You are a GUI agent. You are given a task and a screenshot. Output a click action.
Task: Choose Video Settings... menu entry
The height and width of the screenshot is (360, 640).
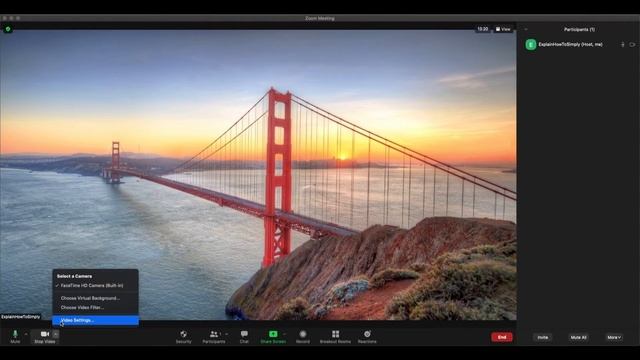pyautogui.click(x=96, y=320)
